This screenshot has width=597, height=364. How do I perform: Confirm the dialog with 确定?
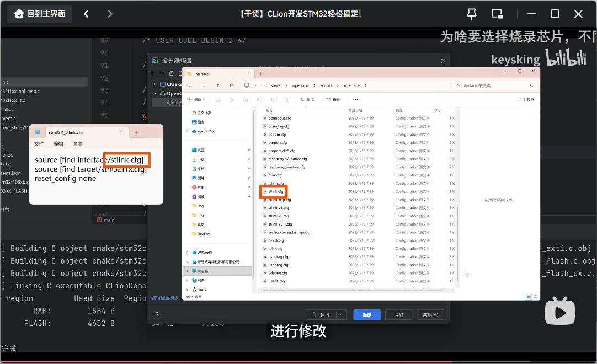(367, 315)
